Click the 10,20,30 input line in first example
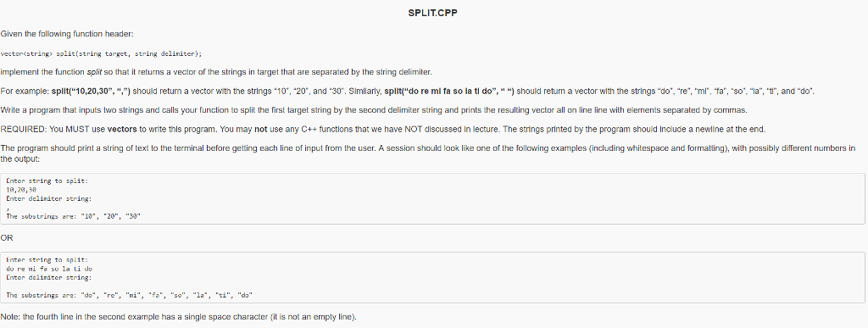This screenshot has width=868, height=328. 21,190
